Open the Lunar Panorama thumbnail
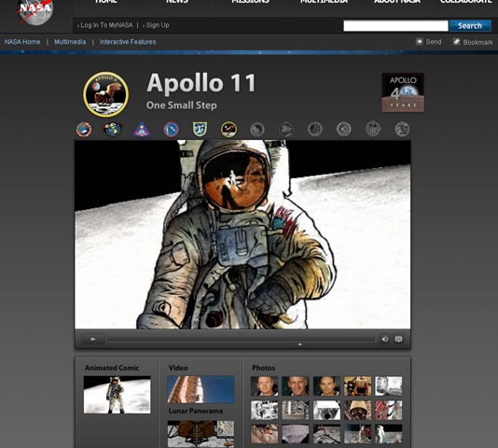 (201, 434)
